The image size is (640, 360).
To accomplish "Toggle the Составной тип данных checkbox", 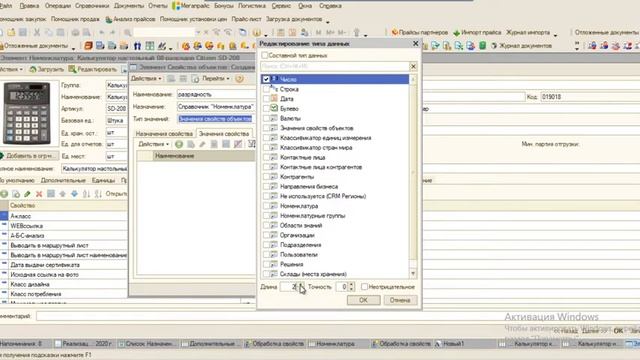I will click(264, 55).
